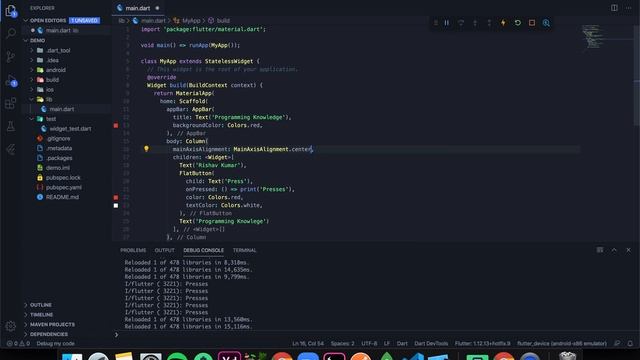Open feedback icon in status bar
This screenshot has width=640, height=360.
[x=617, y=343]
